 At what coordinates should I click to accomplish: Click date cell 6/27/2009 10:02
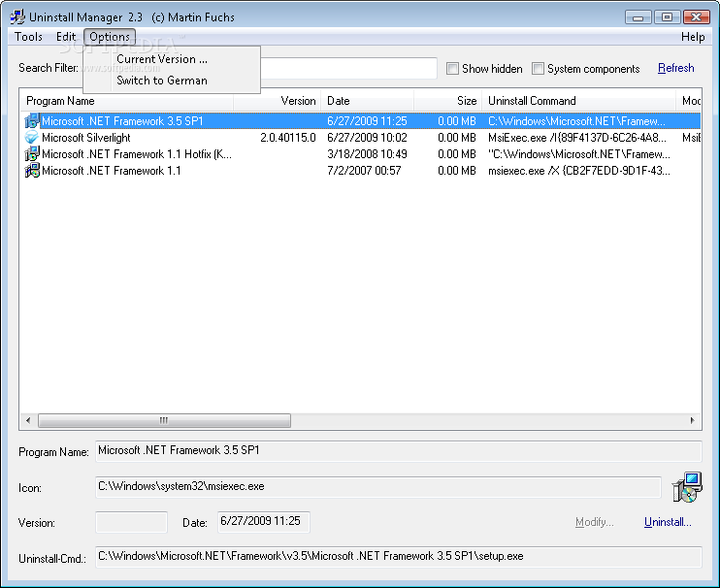click(367, 137)
